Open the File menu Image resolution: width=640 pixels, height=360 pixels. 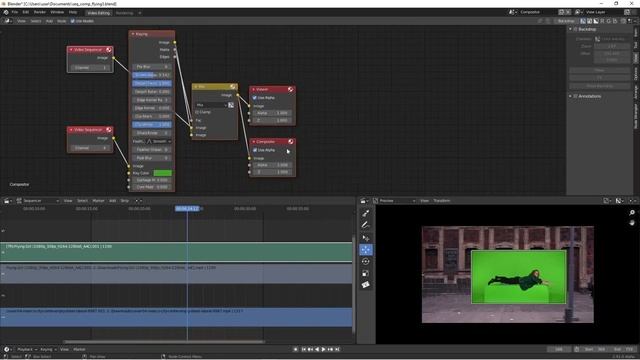coord(15,12)
